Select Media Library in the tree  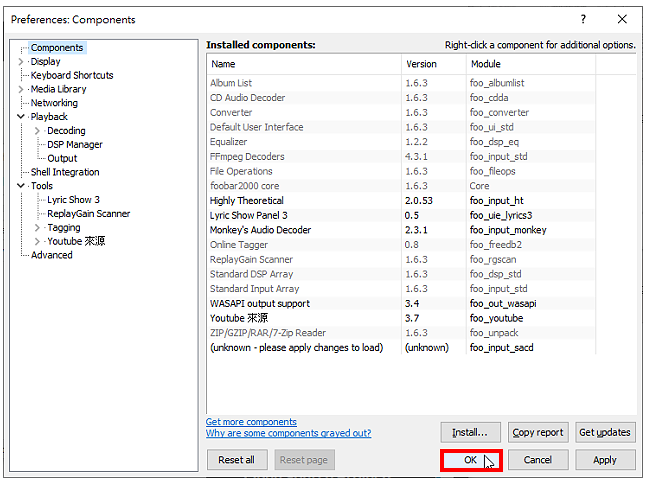pyautogui.click(x=59, y=89)
